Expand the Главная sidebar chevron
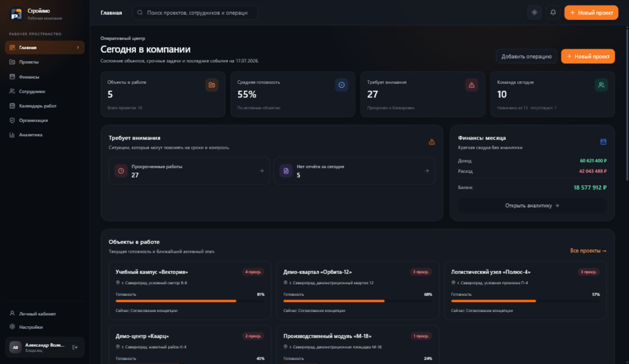Image resolution: width=629 pixels, height=364 pixels. click(x=78, y=47)
